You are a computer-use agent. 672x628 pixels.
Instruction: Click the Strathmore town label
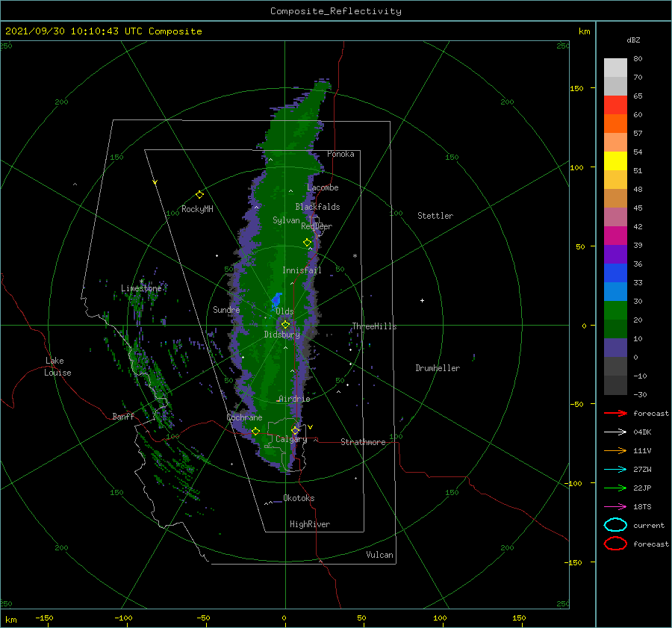[x=363, y=442]
